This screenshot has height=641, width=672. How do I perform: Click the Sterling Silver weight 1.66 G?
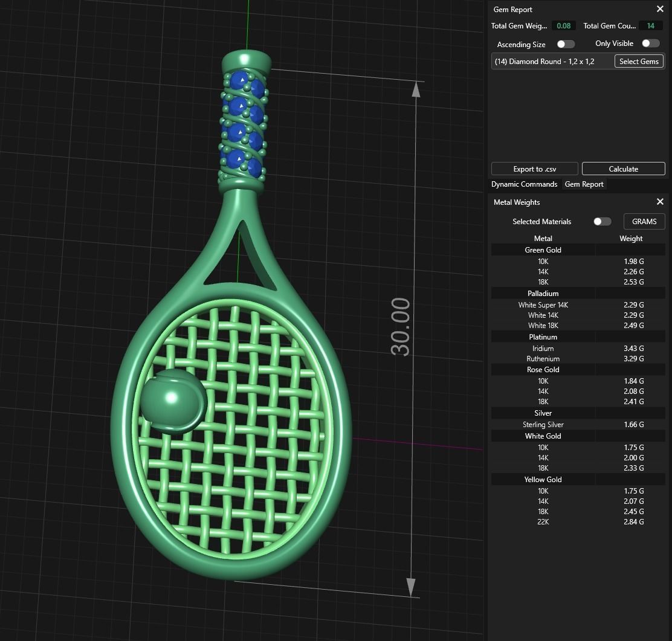633,425
